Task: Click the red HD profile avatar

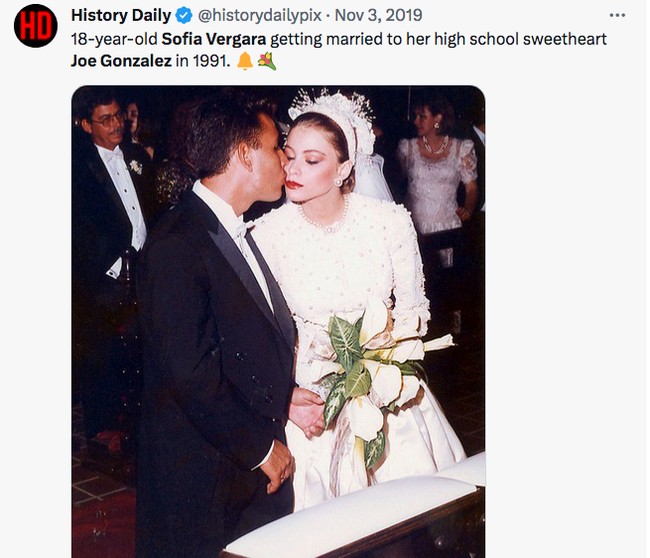Action: pos(35,25)
